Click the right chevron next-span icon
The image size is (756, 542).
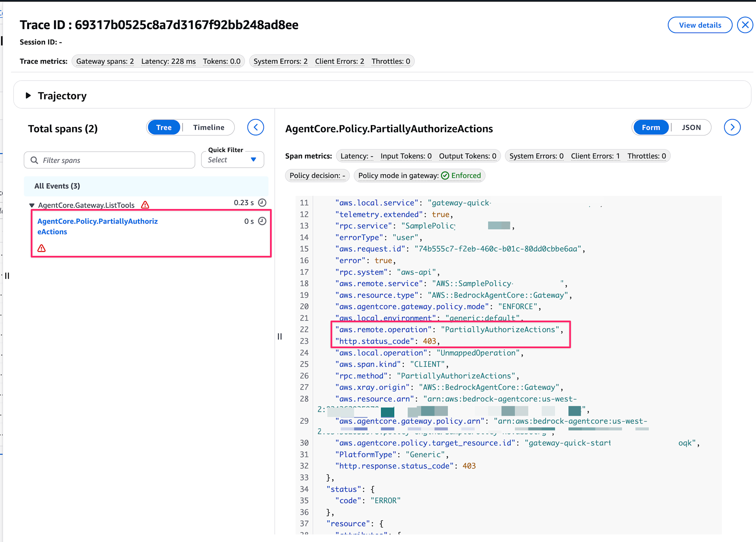click(x=732, y=127)
